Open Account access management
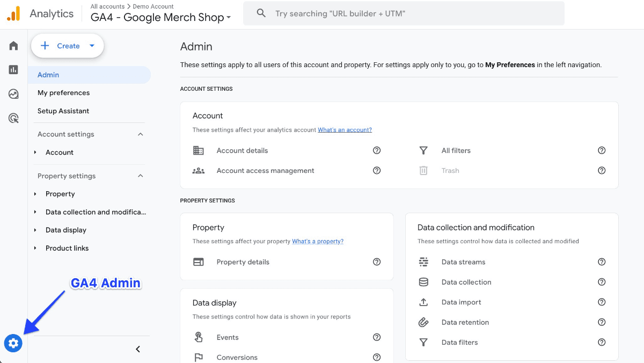644x363 pixels. [265, 171]
